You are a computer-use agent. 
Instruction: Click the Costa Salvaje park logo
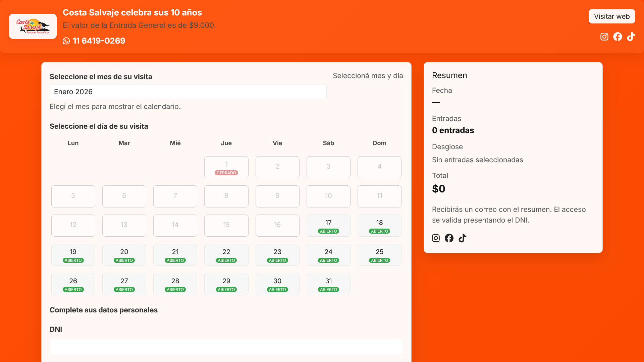(33, 26)
